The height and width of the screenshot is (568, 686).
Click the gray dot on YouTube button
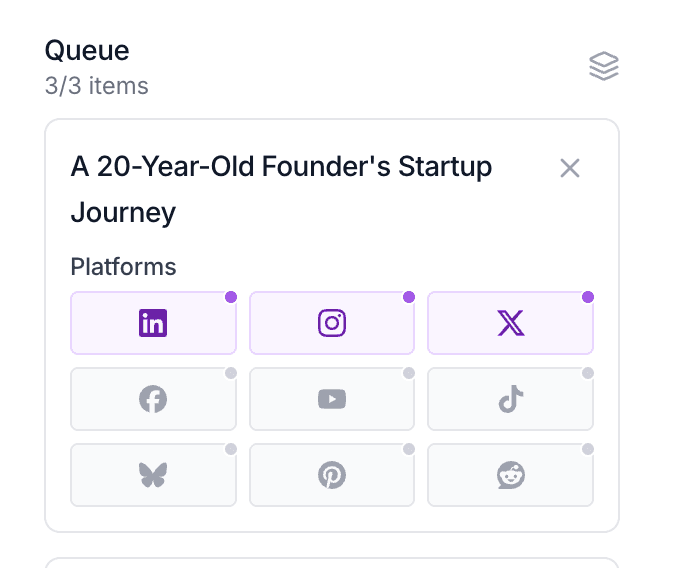[409, 373]
